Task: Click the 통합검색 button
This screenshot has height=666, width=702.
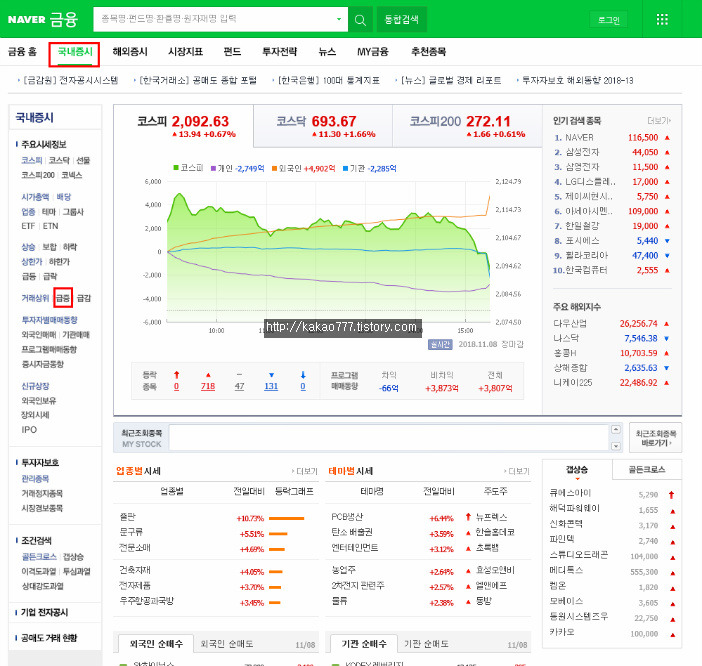Action: tap(402, 20)
